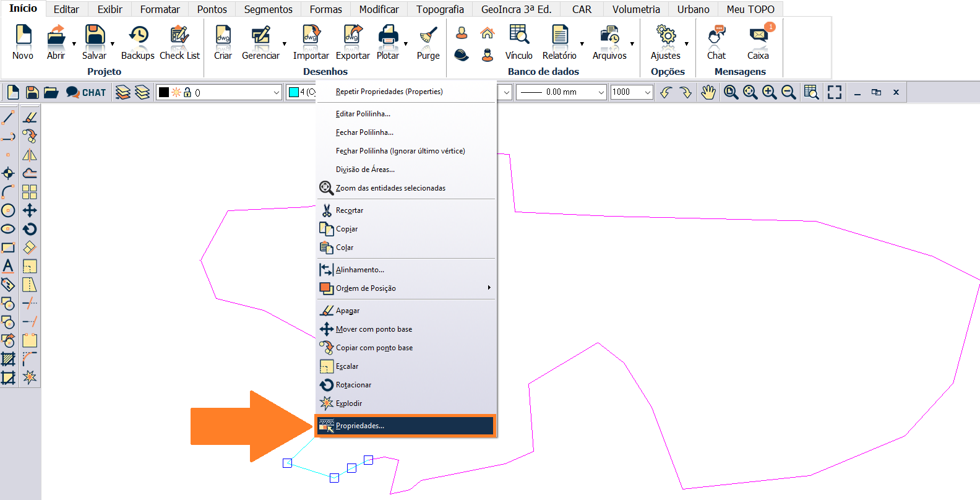Select the Pan hand tool

[x=708, y=92]
